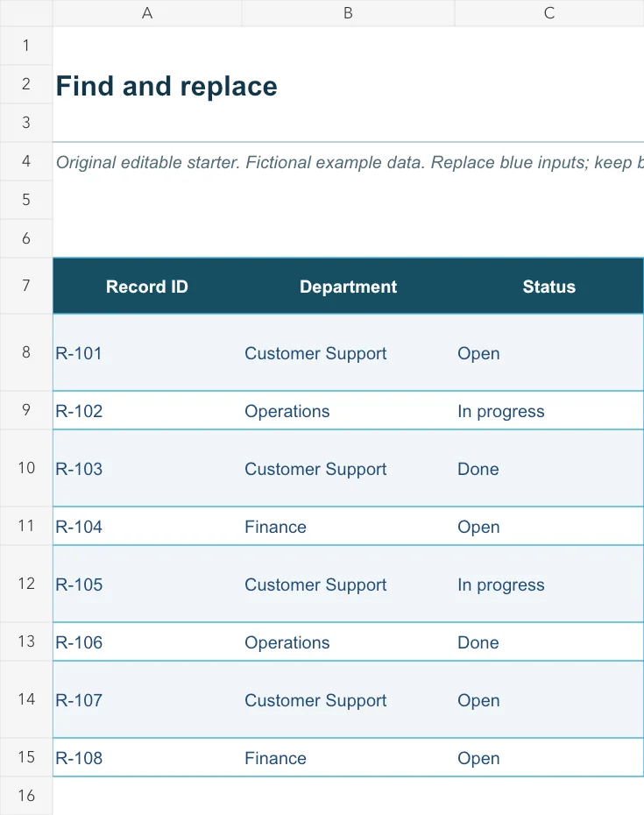Select R-108's Open status cell
The height and width of the screenshot is (815, 644).
[549, 757]
